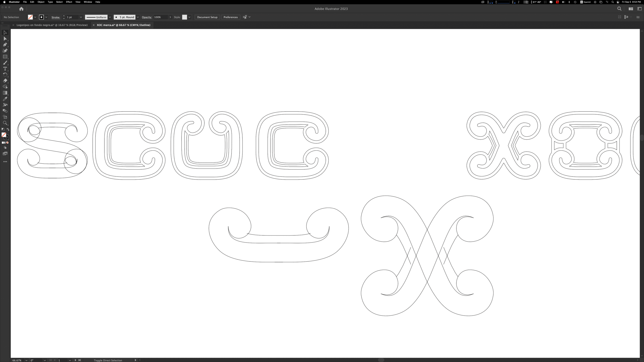
Task: Click the fill color swatch in control bar
Action: click(30, 17)
